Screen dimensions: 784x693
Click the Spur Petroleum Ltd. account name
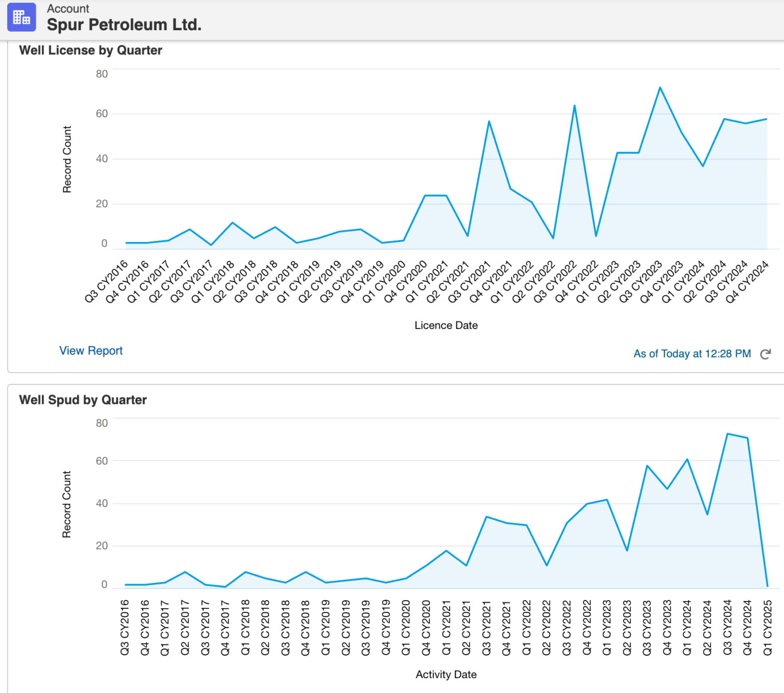[124, 24]
